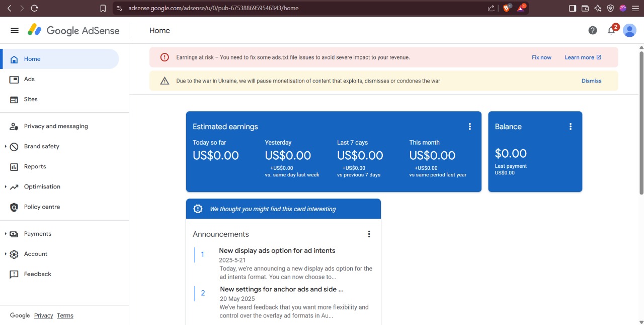The height and width of the screenshot is (325, 644).
Task: Open the Learn more link
Action: (x=583, y=57)
